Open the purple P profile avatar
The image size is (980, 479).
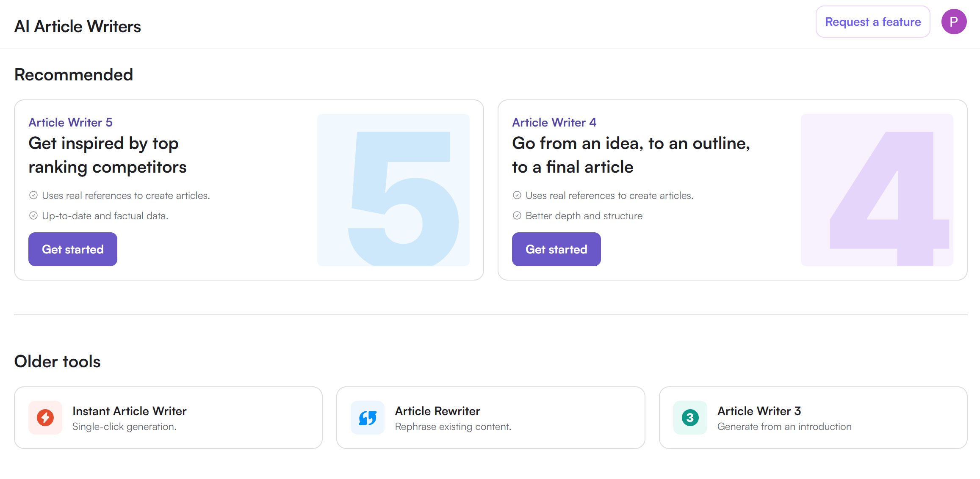tap(954, 22)
